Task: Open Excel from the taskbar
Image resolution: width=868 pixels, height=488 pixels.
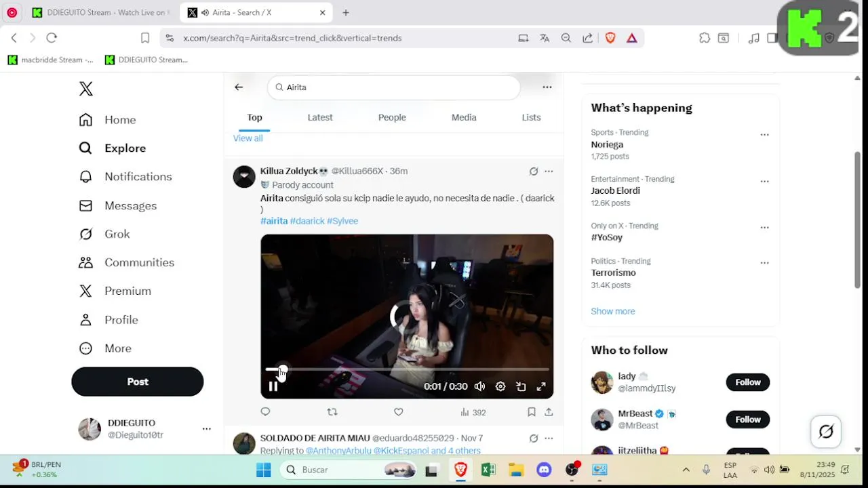Action: (488, 470)
